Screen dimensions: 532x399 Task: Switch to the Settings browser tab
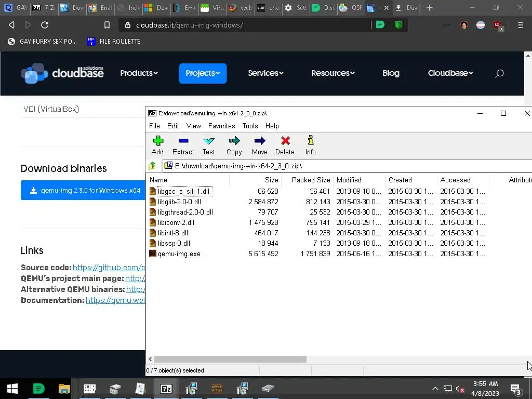(x=296, y=7)
